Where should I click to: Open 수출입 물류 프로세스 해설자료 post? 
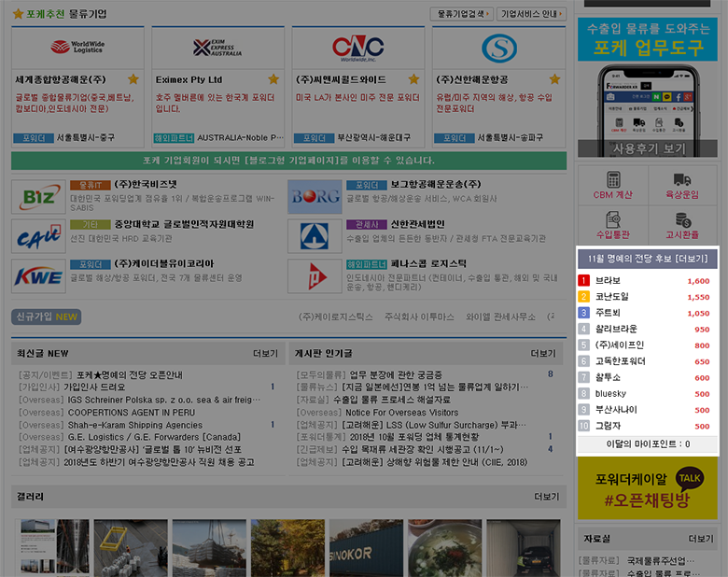click(392, 400)
